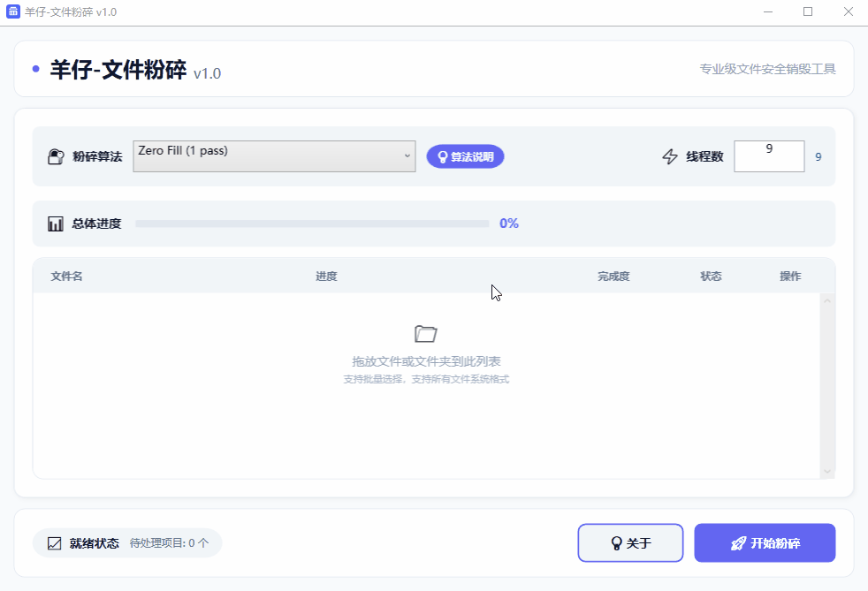The height and width of the screenshot is (591, 868).
Task: Click the bar chart icon beside 总体进度
Action: [56, 223]
